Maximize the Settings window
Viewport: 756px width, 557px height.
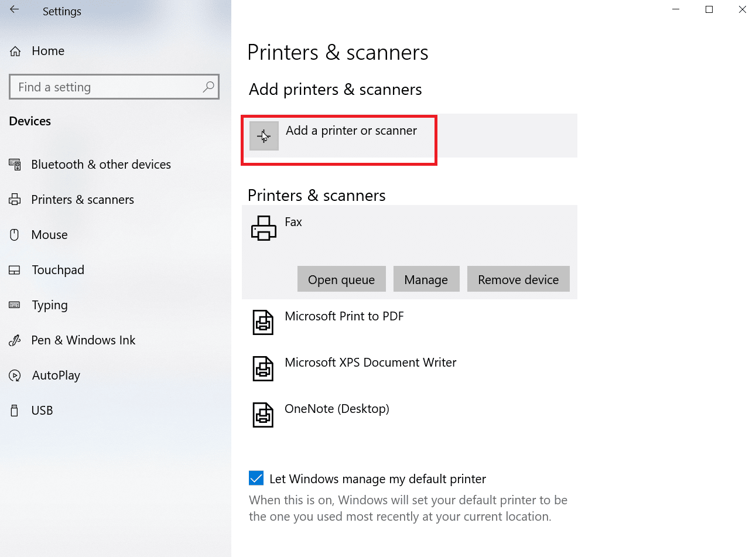pyautogui.click(x=709, y=9)
